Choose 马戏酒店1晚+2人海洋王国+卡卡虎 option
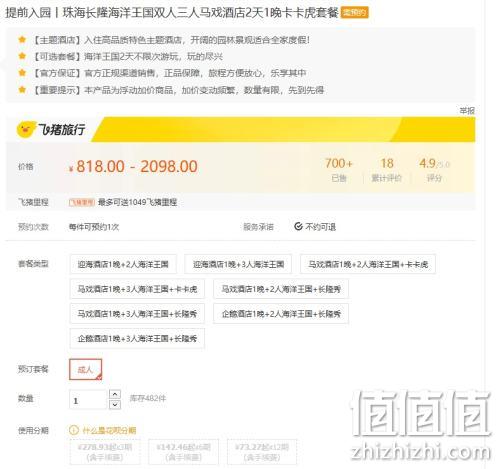Screen dimensions: 500x469 tap(368, 264)
